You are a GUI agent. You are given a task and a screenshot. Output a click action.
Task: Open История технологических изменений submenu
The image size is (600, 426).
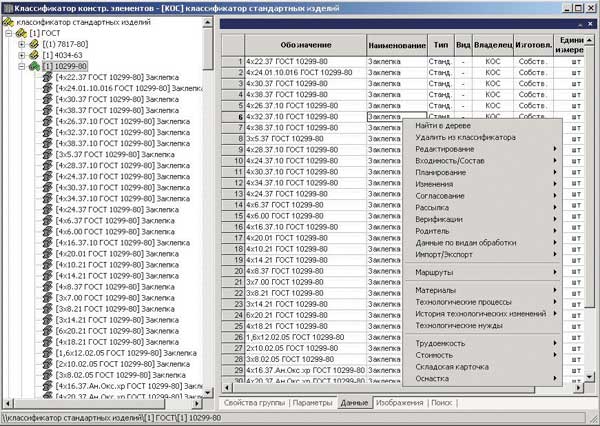tap(483, 314)
